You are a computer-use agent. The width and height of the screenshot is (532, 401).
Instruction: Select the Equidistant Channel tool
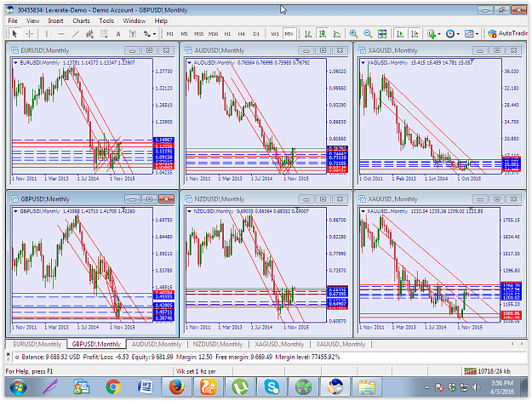89,33
